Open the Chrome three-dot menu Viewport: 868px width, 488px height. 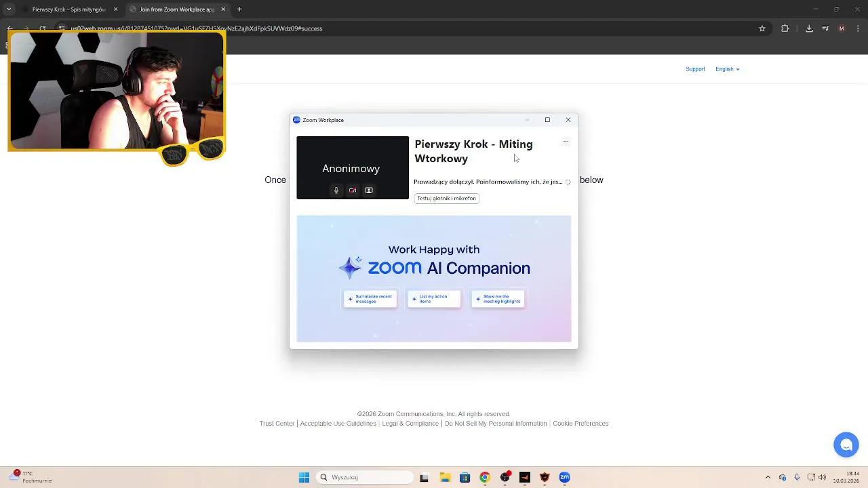(x=858, y=28)
